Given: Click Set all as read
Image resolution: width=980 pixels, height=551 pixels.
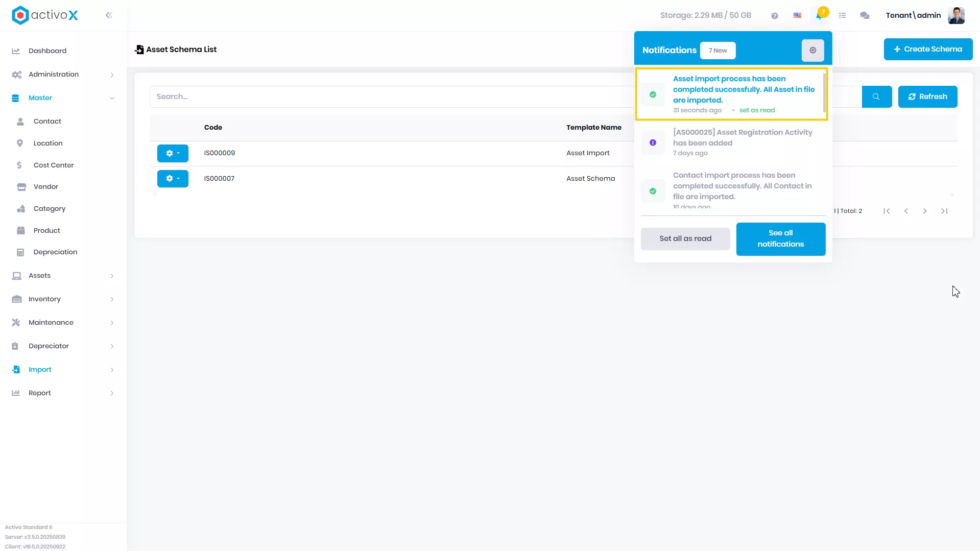Looking at the screenshot, I should tap(685, 238).
